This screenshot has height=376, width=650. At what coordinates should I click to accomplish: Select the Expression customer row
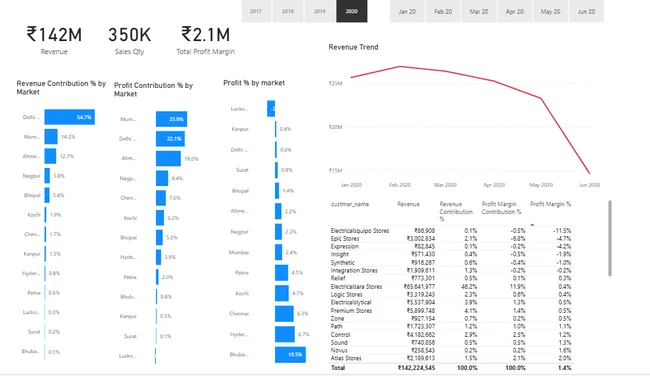[x=451, y=246]
